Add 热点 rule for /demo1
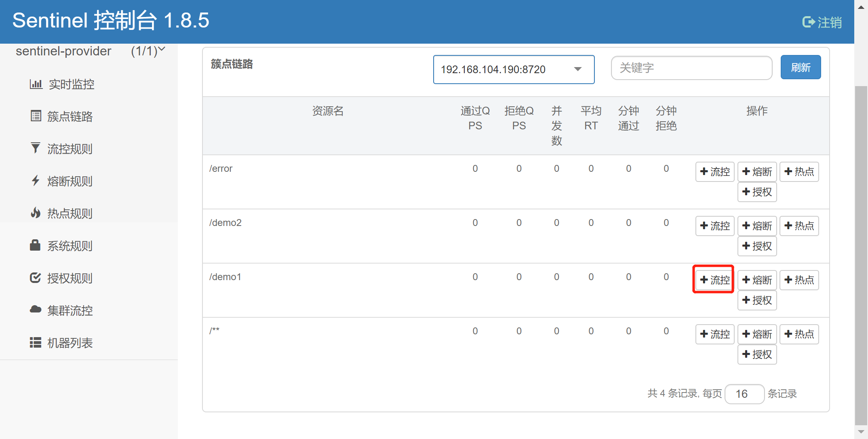This screenshot has width=868, height=439. click(x=799, y=280)
